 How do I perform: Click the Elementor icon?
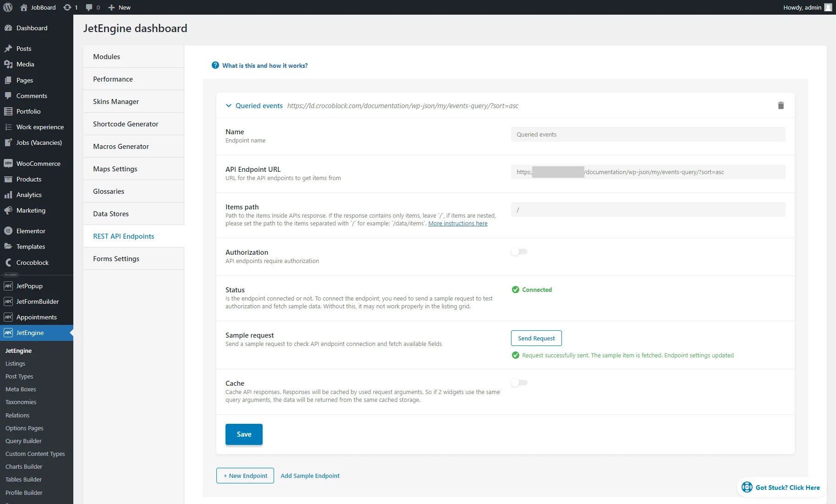(x=8, y=231)
